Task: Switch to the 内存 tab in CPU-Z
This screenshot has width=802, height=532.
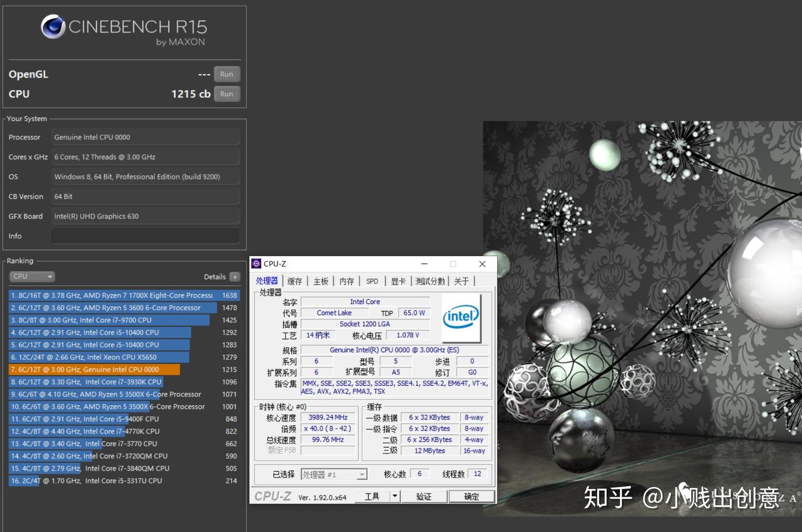Action: [347, 282]
